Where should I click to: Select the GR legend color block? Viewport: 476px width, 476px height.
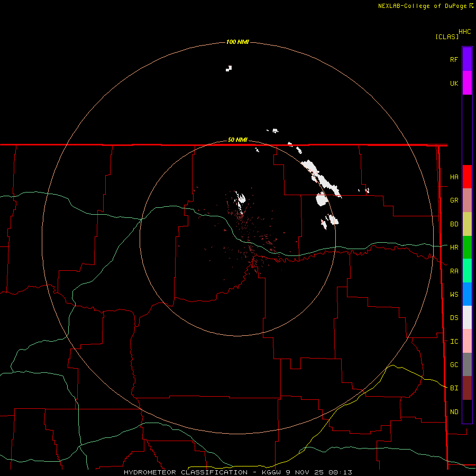click(x=467, y=200)
